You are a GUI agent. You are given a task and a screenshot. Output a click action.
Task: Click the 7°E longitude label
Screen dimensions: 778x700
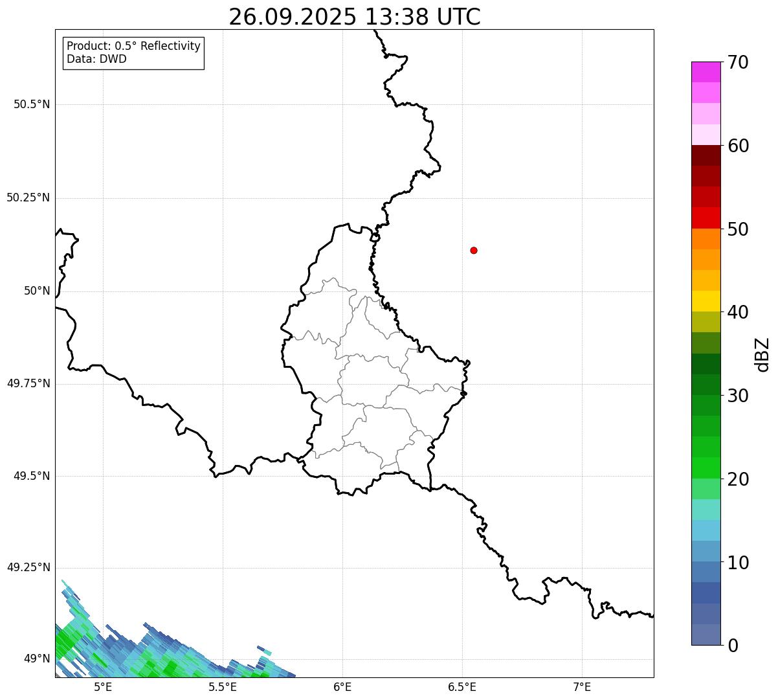[582, 686]
